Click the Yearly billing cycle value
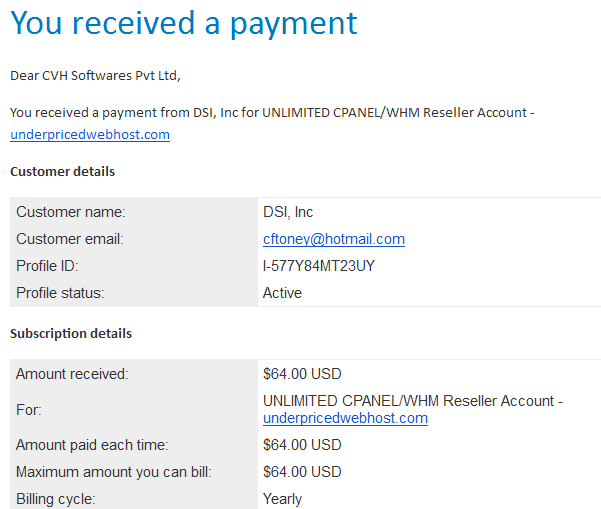 282,499
